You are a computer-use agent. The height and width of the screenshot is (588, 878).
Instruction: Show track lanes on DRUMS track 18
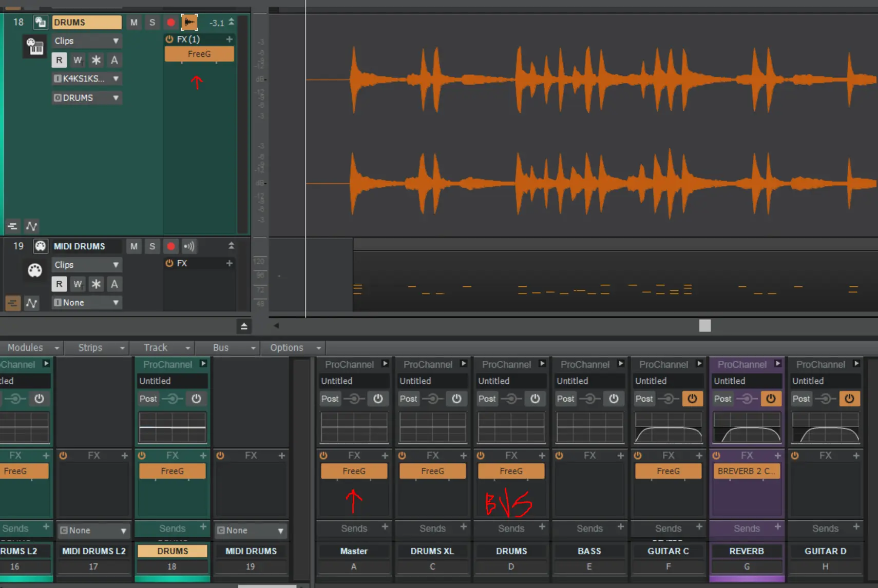tap(12, 226)
